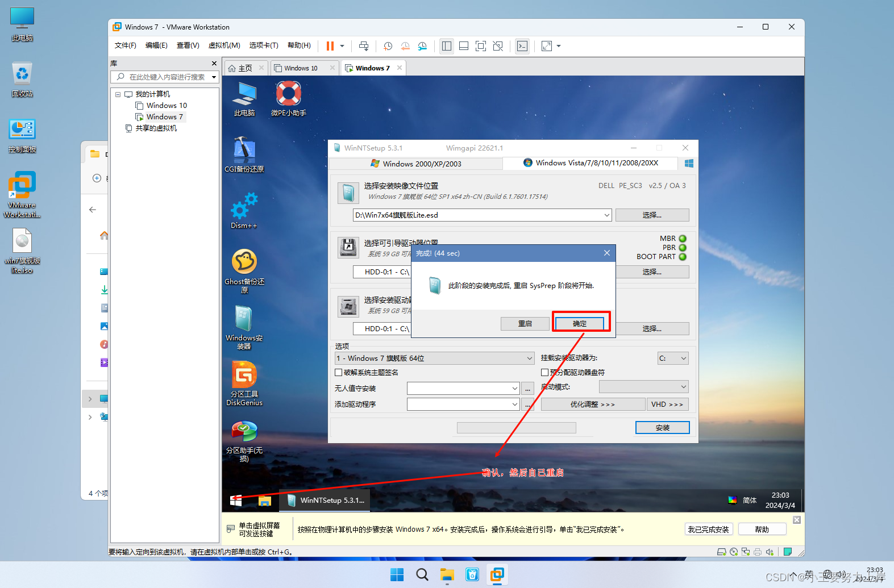Open the 帮助(H) menu
This screenshot has width=894, height=588.
coord(299,45)
